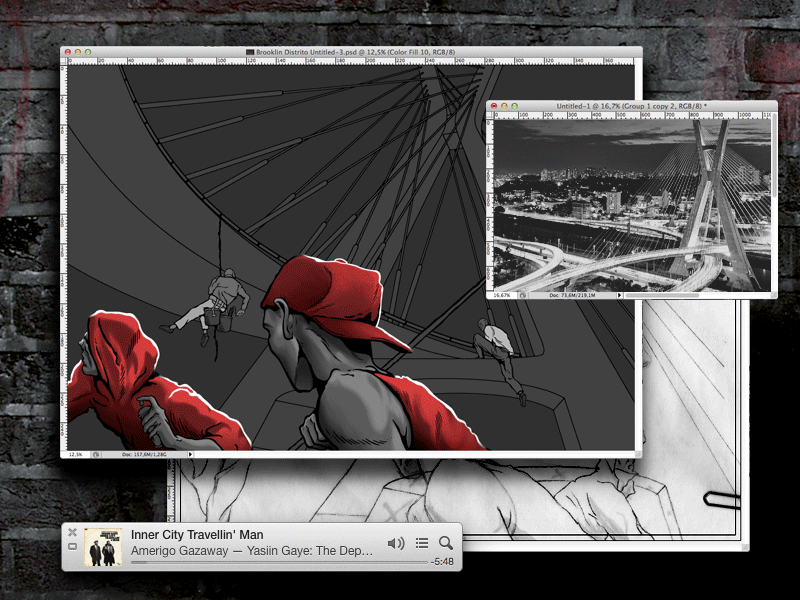The width and height of the screenshot is (800, 600).
Task: Click the album artwork thumbnail in the mini player
Action: pyautogui.click(x=103, y=547)
